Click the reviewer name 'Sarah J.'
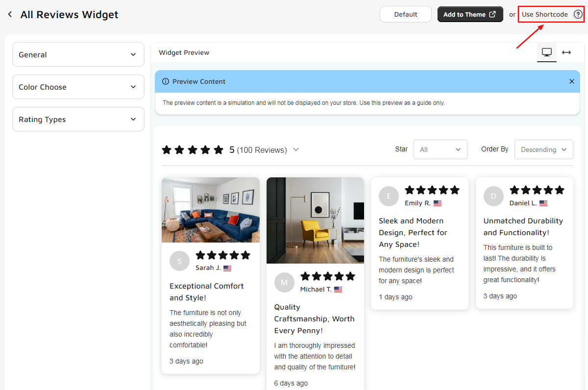 tap(208, 268)
